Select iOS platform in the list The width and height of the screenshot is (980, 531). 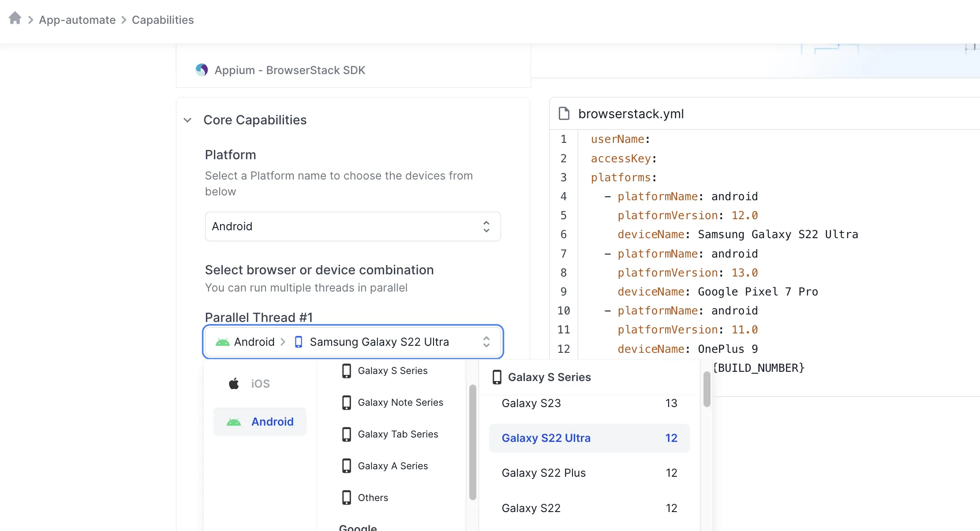click(260, 384)
